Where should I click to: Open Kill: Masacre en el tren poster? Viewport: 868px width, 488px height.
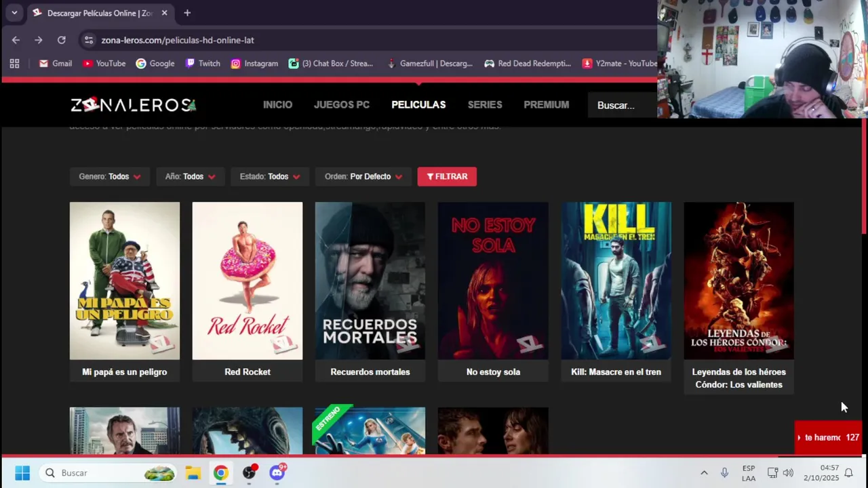pos(616,281)
